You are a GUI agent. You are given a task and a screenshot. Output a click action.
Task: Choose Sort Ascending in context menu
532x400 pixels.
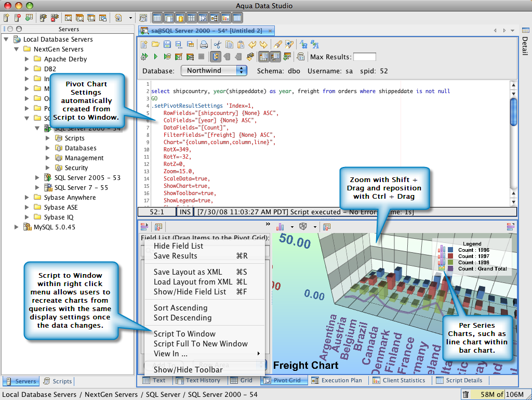[x=205, y=308]
